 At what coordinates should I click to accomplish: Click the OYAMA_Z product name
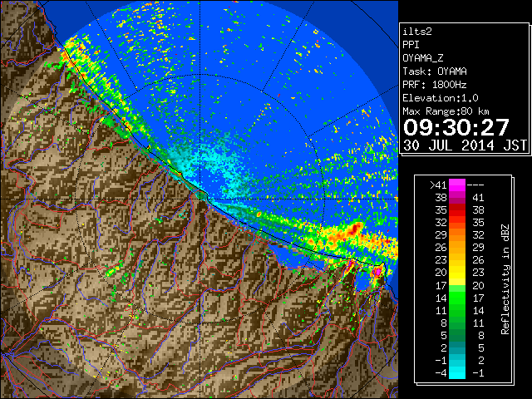pos(423,58)
